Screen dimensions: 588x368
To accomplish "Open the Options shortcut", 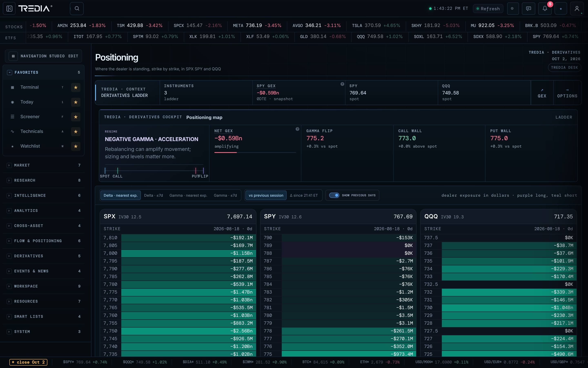I will point(567,93).
